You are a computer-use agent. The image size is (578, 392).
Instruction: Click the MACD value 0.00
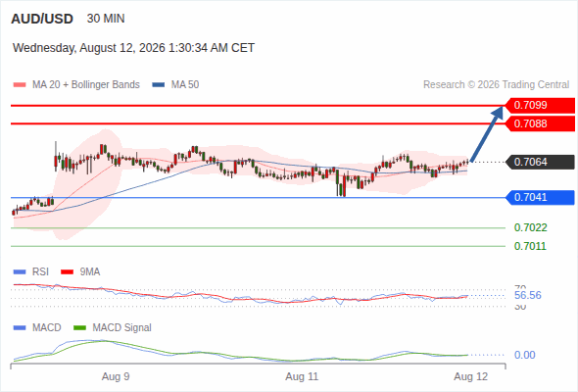tap(524, 355)
